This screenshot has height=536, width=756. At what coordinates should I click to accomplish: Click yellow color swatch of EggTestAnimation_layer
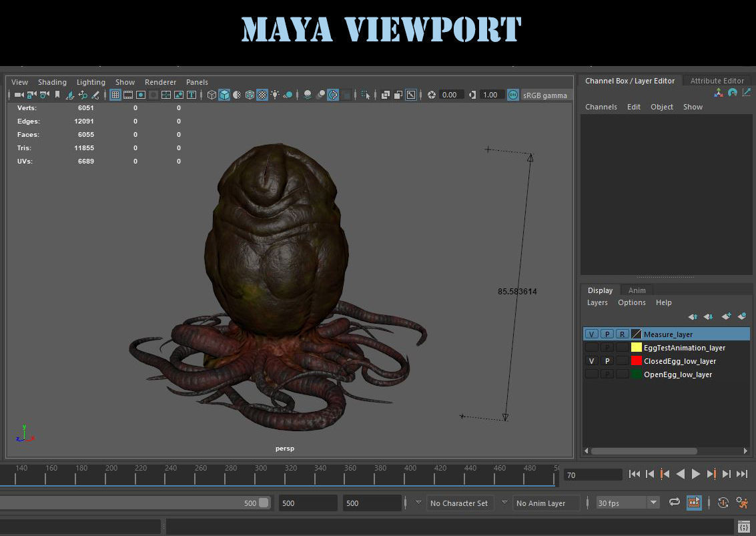637,347
